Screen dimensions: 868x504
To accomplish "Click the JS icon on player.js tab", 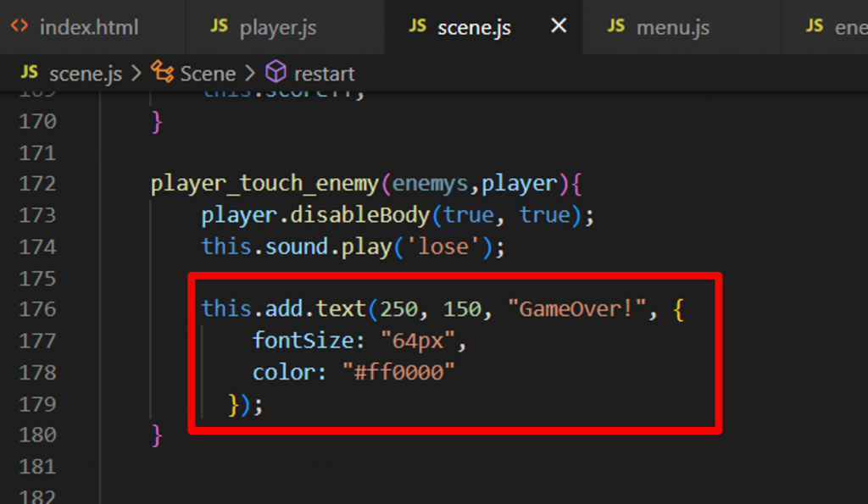I will tap(219, 25).
